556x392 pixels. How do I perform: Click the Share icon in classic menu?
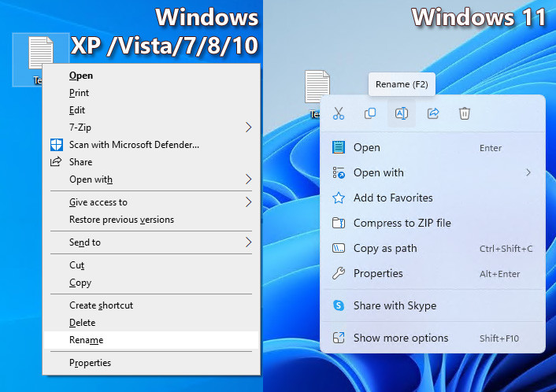[x=56, y=162]
